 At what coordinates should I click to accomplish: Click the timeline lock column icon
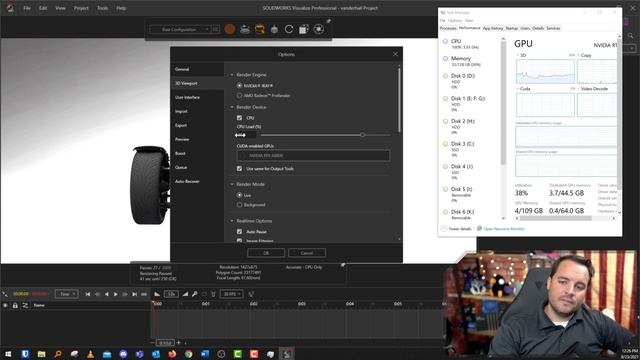15,305
